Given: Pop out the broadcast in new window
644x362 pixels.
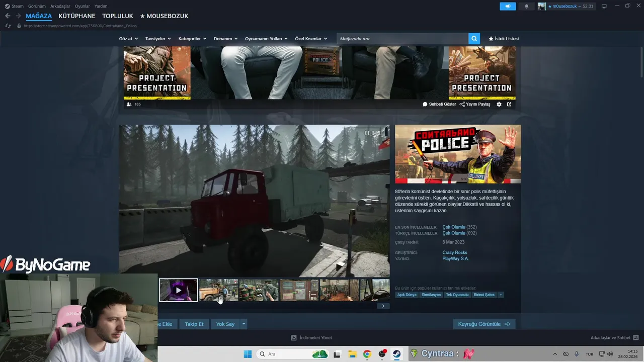Looking at the screenshot, I should pos(509,104).
